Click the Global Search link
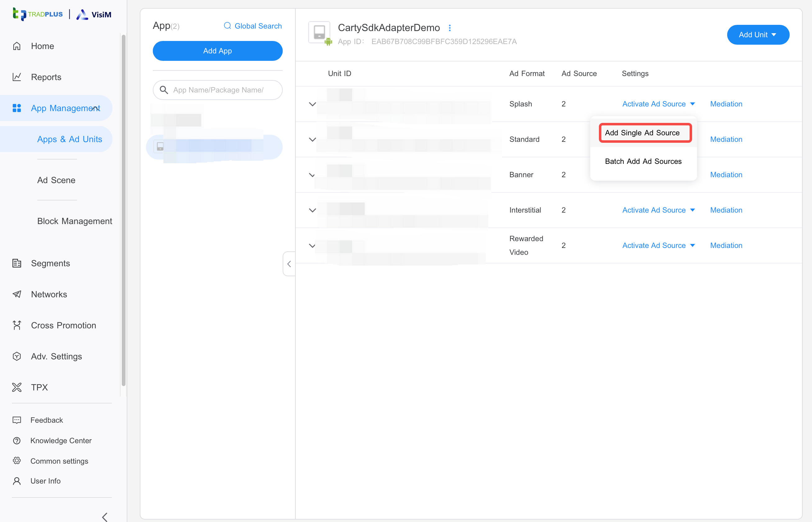 (253, 26)
